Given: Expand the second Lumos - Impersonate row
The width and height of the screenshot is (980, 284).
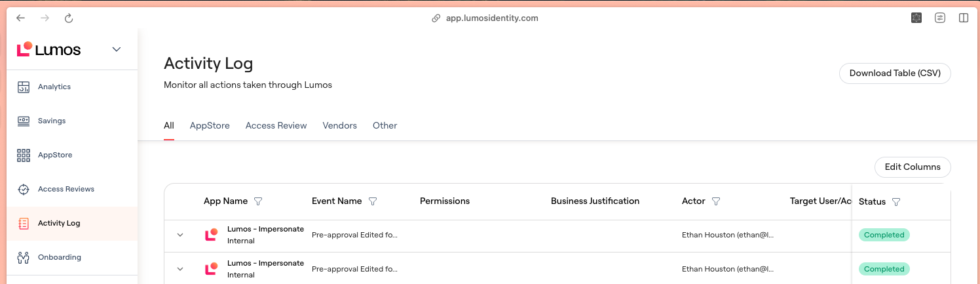Looking at the screenshot, I should [180, 269].
